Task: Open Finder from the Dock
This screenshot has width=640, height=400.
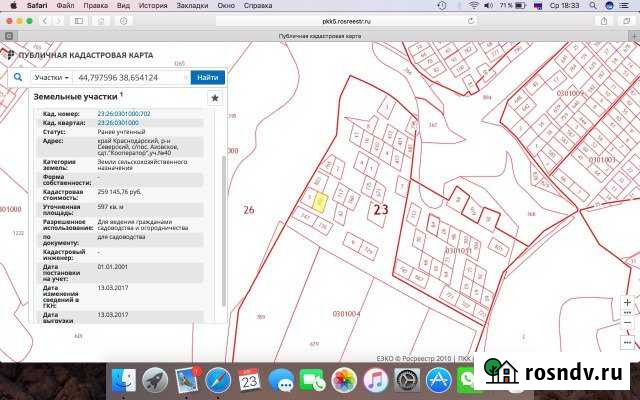Action: coord(124,380)
